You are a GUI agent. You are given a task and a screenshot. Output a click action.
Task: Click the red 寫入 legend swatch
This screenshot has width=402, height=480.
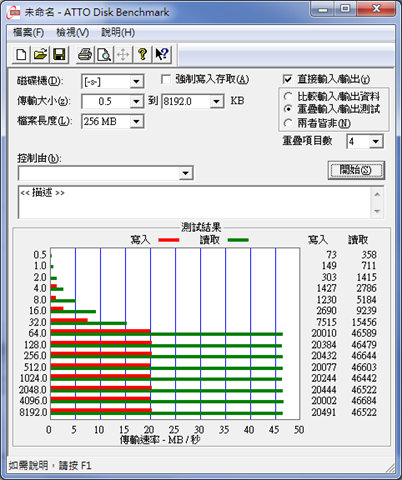(169, 240)
